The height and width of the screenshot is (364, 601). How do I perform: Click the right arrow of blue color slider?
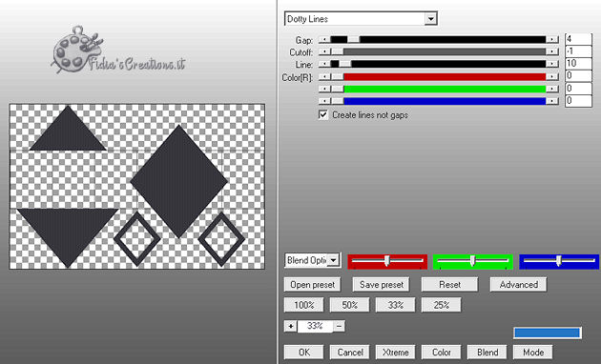pyautogui.click(x=552, y=101)
